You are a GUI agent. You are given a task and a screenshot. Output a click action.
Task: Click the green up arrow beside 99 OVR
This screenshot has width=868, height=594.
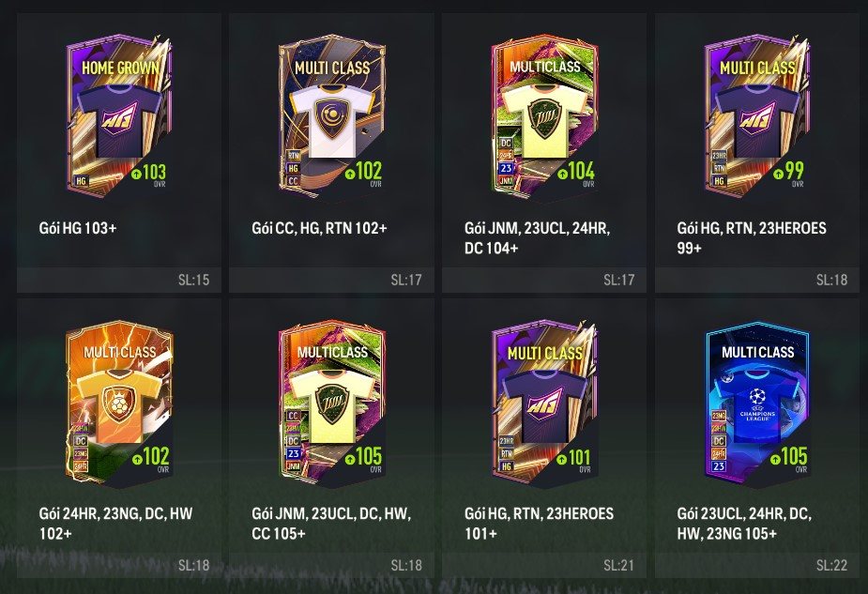[778, 174]
